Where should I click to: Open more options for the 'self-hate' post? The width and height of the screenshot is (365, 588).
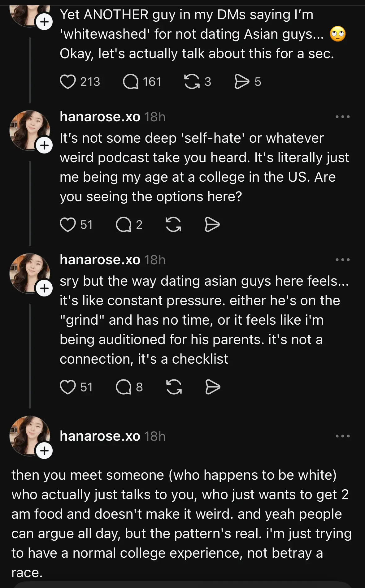pyautogui.click(x=343, y=117)
